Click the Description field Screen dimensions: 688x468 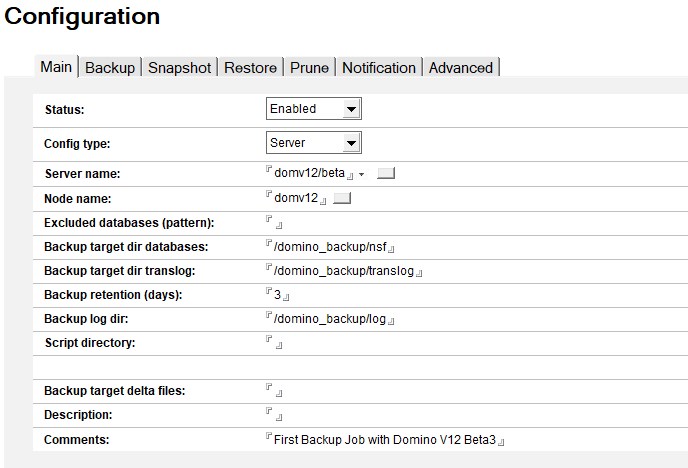pyautogui.click(x=275, y=415)
